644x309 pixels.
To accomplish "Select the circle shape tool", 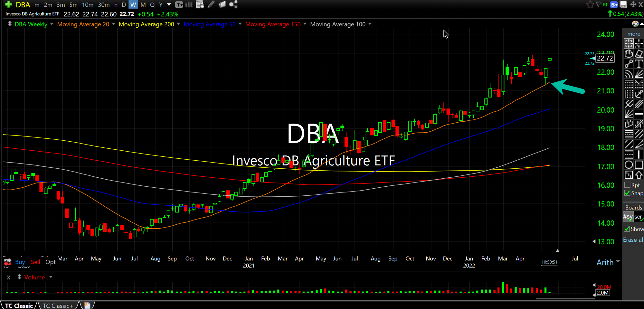I will [629, 165].
